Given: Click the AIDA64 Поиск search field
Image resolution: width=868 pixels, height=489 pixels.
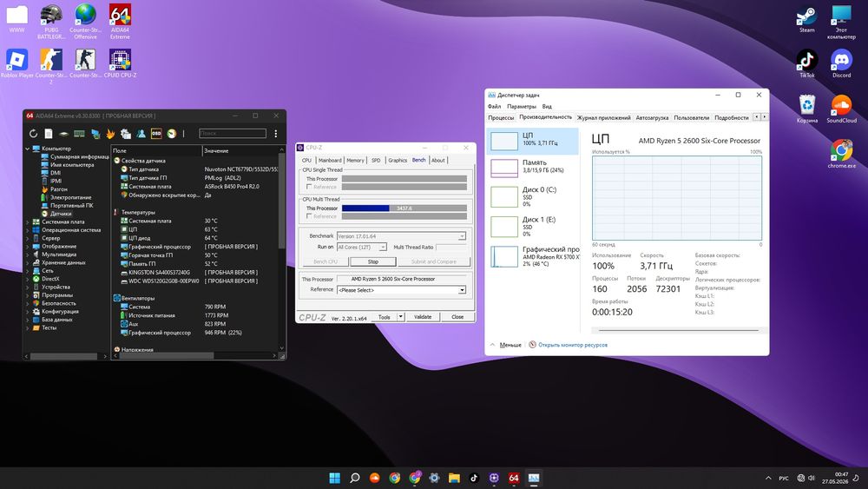Looking at the screenshot, I should point(233,134).
